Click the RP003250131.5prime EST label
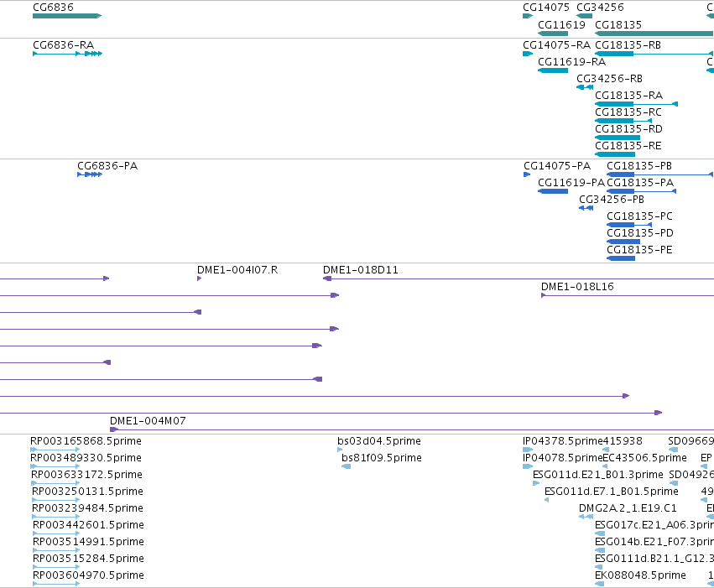This screenshot has height=588, width=714. 87,492
